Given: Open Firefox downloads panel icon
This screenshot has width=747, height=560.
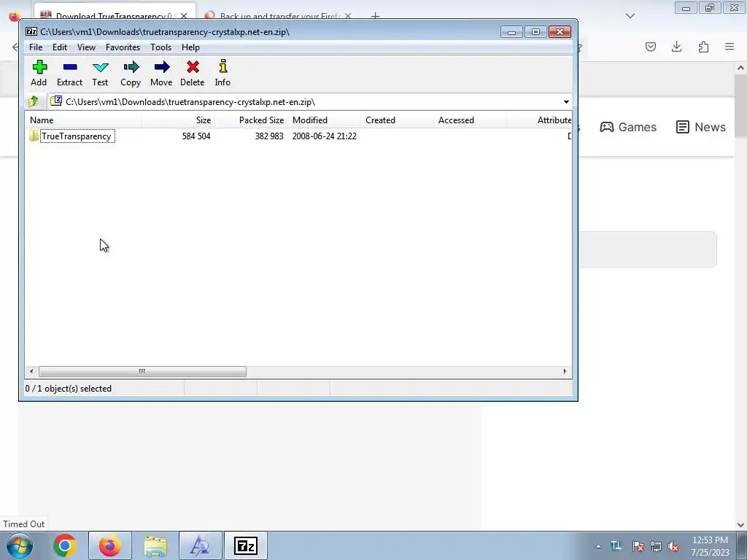Looking at the screenshot, I should pos(676,47).
